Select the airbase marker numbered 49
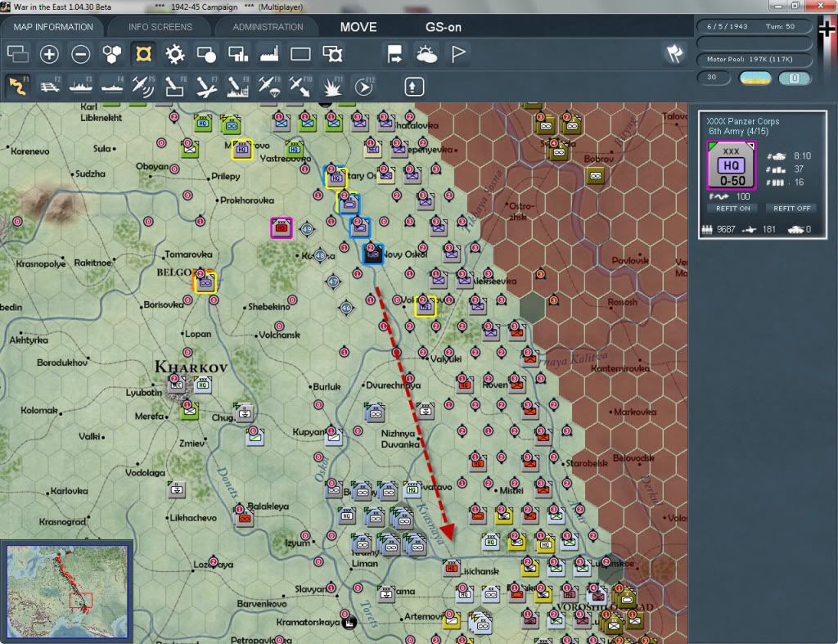This screenshot has height=644, width=838. click(307, 230)
